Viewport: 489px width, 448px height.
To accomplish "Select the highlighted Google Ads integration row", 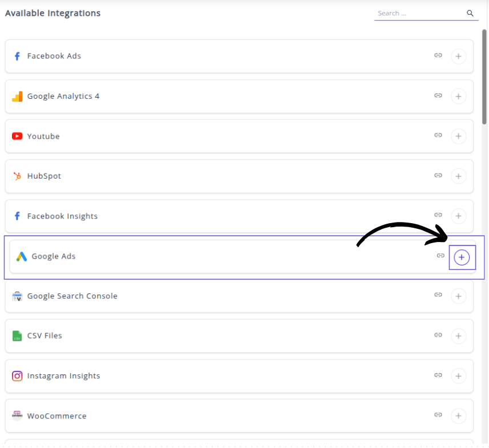I will click(x=228, y=256).
